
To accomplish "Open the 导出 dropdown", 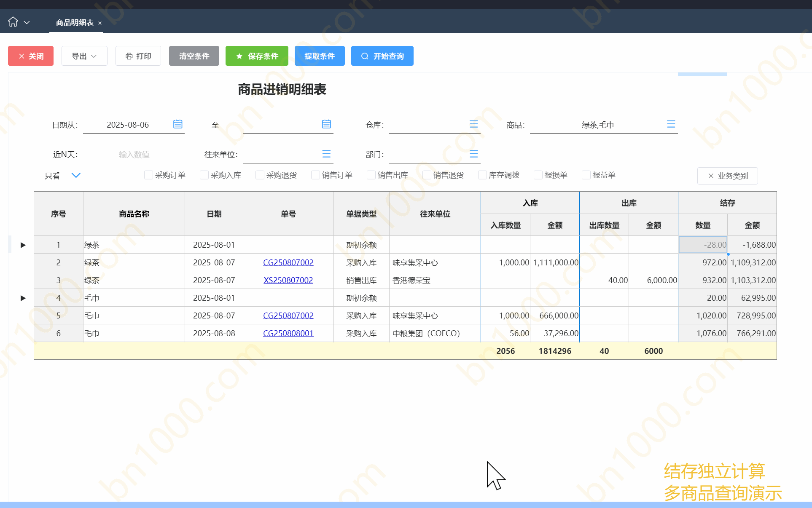I will pyautogui.click(x=84, y=56).
